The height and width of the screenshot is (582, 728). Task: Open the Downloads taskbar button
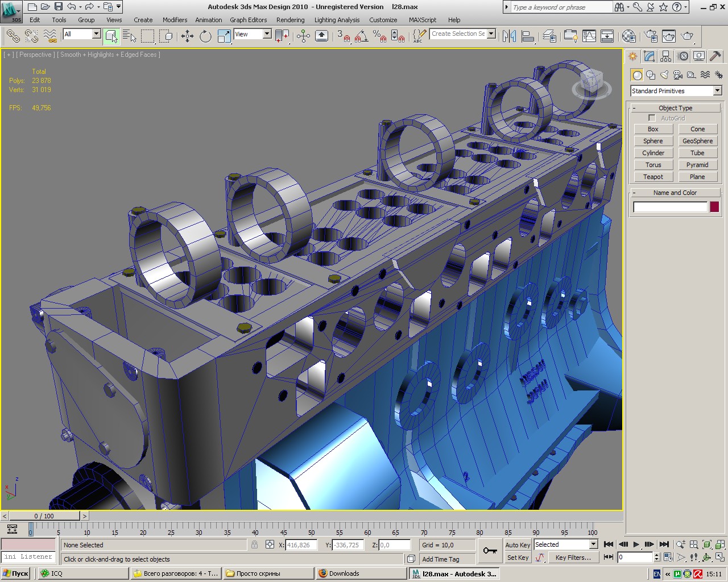point(361,573)
